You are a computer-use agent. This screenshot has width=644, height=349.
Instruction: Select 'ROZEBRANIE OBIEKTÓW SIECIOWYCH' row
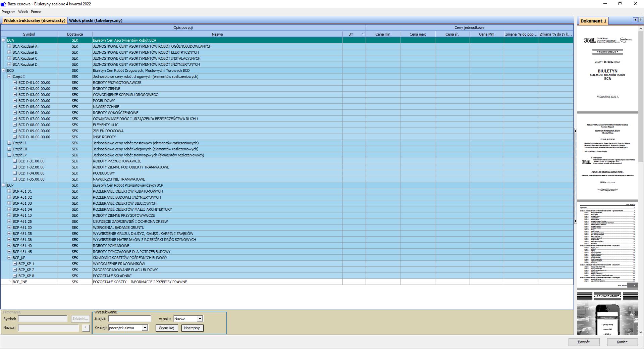point(287,203)
